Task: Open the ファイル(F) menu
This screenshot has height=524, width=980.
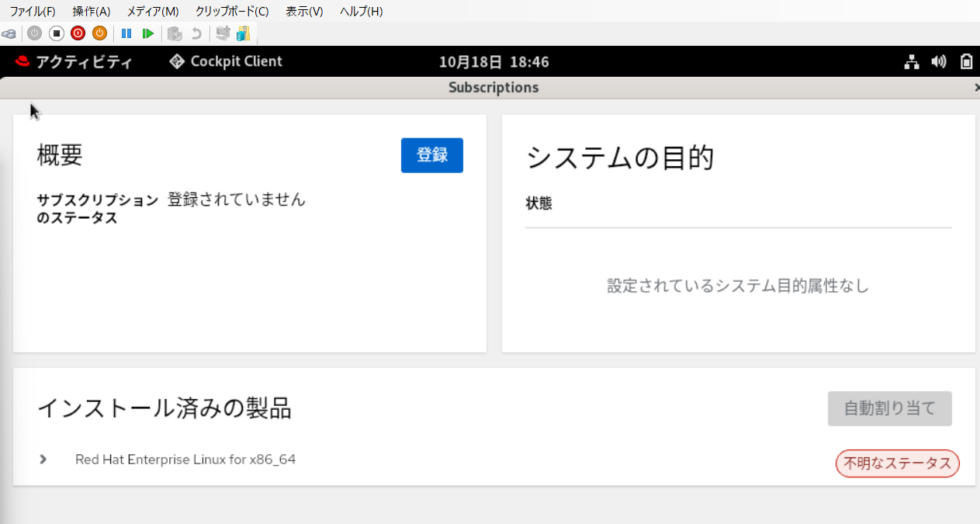Action: 33,12
